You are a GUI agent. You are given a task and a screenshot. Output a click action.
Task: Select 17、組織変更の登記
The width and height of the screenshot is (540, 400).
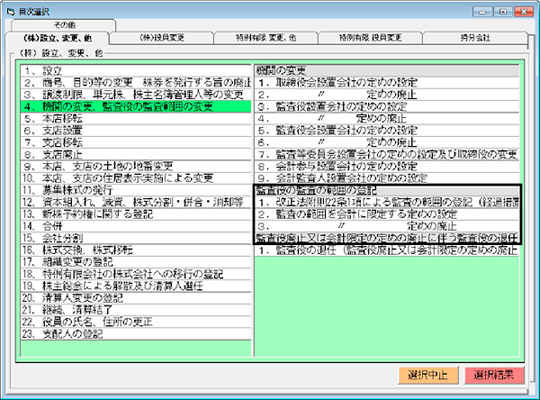[136, 262]
